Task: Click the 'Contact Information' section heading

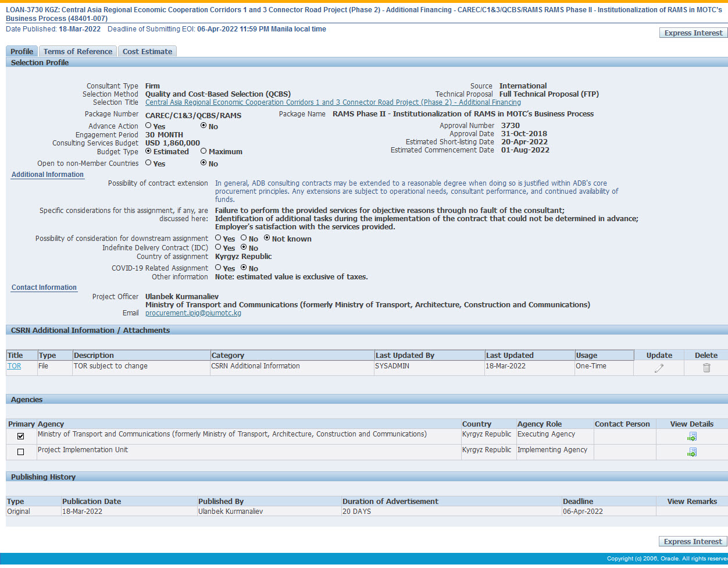Action: pyautogui.click(x=44, y=287)
